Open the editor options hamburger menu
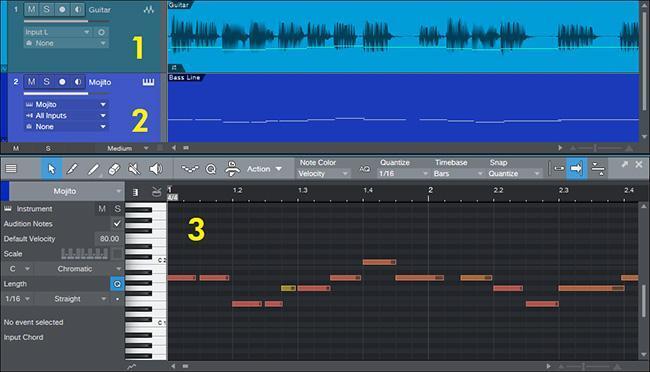The image size is (650, 372). [x=11, y=168]
